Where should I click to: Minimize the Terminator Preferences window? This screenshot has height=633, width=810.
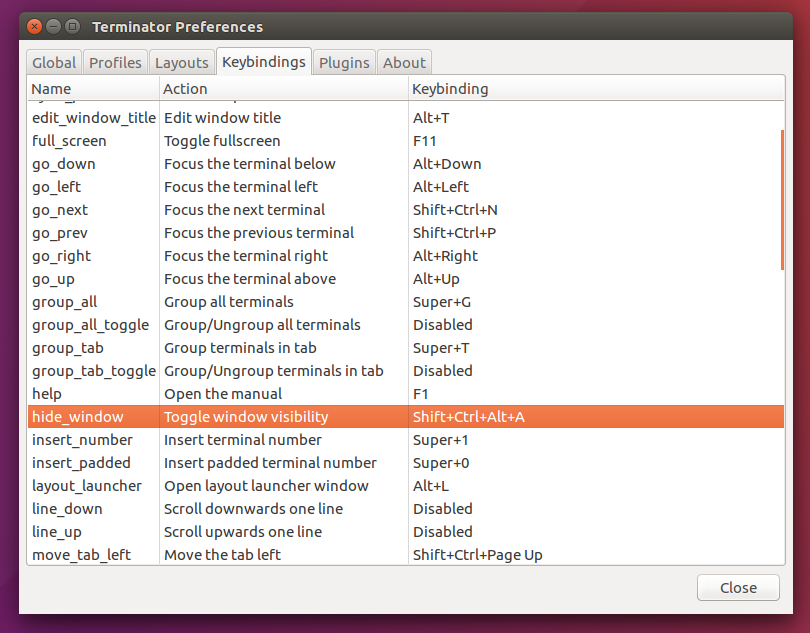(x=53, y=26)
